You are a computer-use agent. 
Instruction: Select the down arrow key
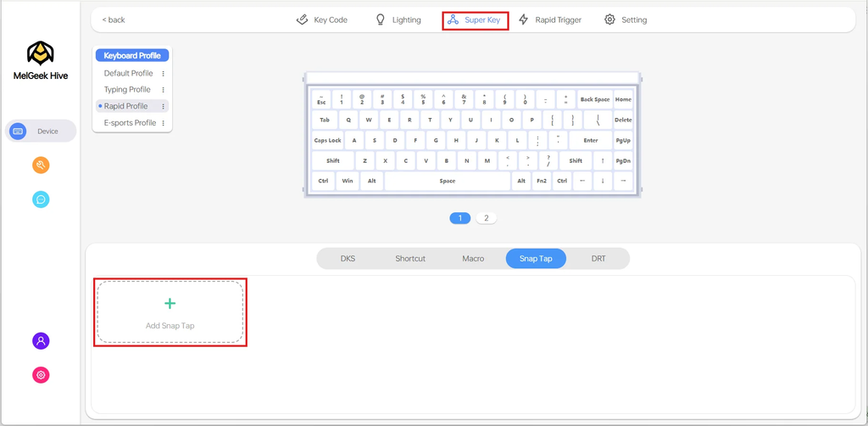(603, 181)
